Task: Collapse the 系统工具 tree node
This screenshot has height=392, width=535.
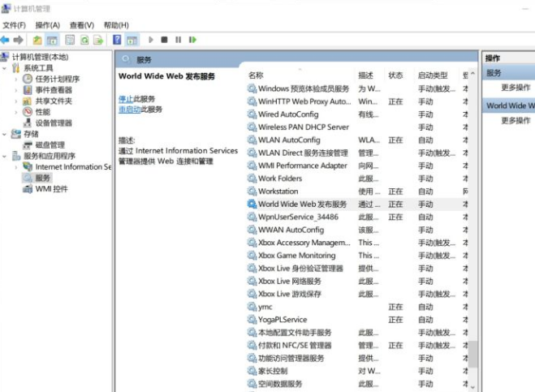Action: [x=5, y=68]
